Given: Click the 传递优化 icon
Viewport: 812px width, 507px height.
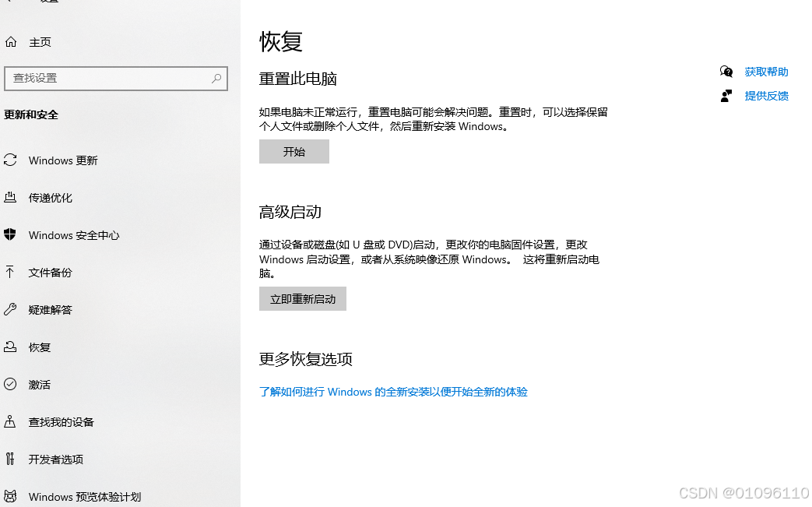Looking at the screenshot, I should 10,197.
